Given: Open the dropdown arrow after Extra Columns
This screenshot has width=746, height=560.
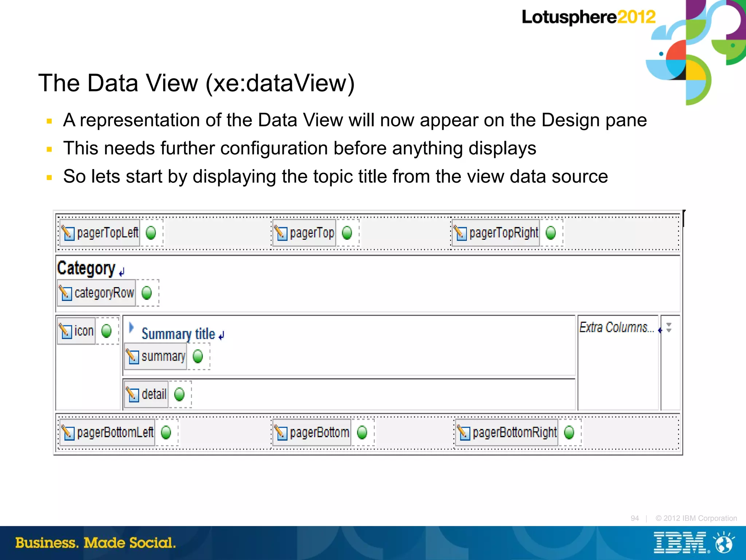Looking at the screenshot, I should click(x=669, y=327).
